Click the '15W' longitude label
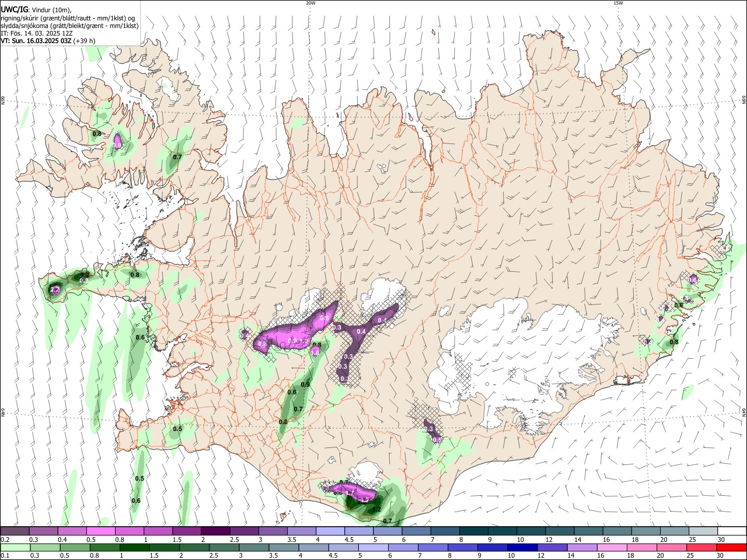 point(617,3)
